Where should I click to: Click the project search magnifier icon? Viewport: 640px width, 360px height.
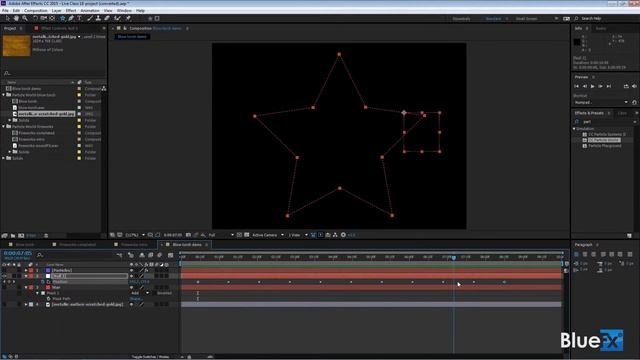(7, 73)
